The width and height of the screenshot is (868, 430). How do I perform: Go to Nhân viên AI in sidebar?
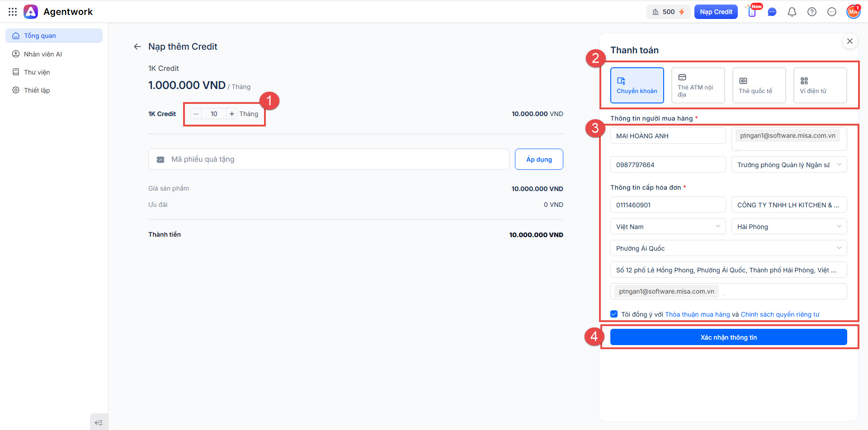[x=42, y=54]
